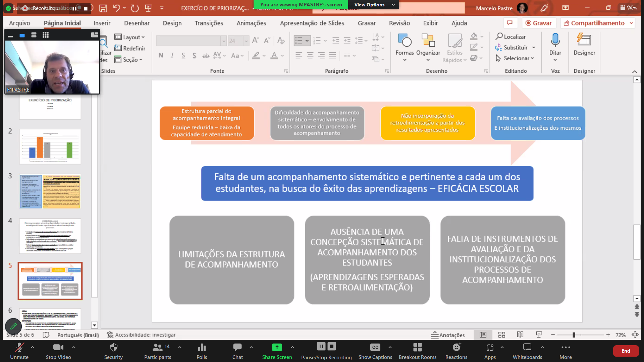Expand the Substituir dropdown
This screenshot has height=362, width=644.
(534, 47)
